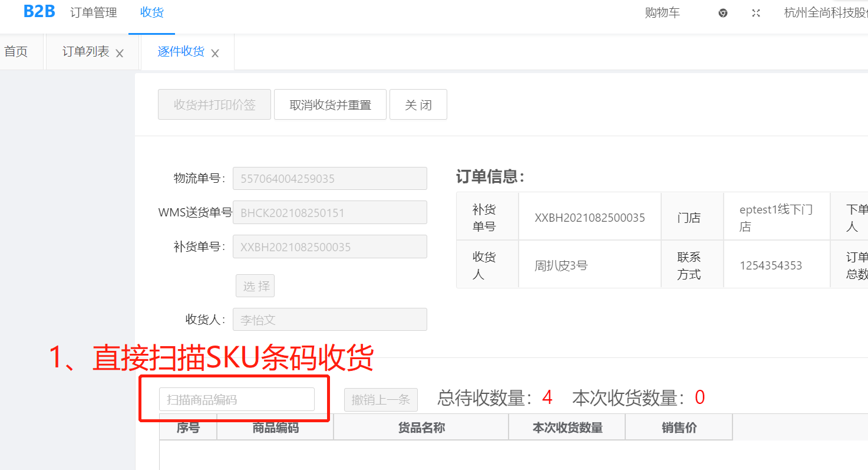This screenshot has height=470, width=868.
Task: Open the 订单管理 menu
Action: pos(94,12)
